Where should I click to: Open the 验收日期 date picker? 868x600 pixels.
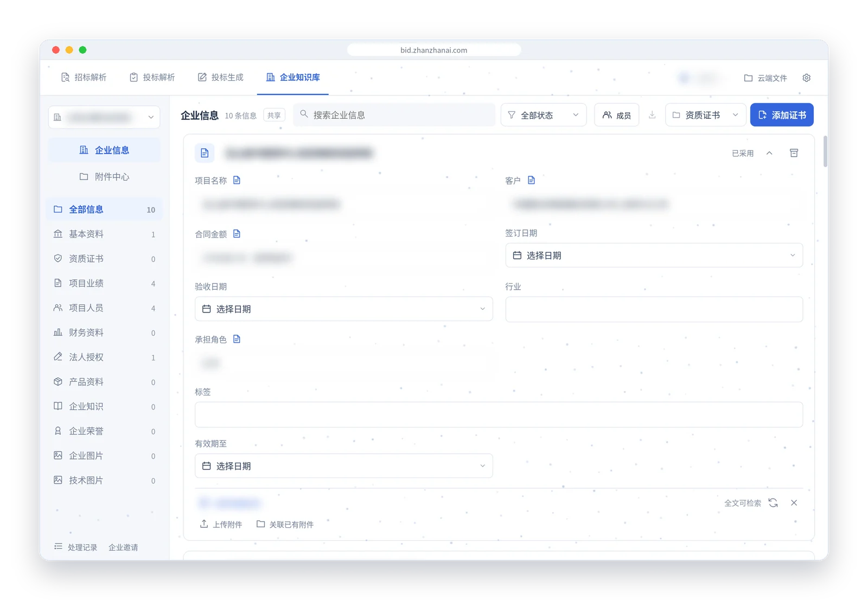(x=344, y=309)
